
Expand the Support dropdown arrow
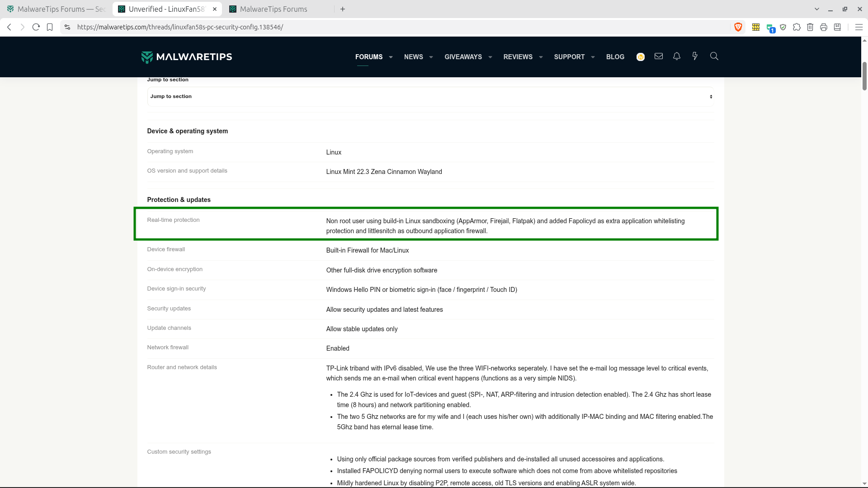[593, 57]
